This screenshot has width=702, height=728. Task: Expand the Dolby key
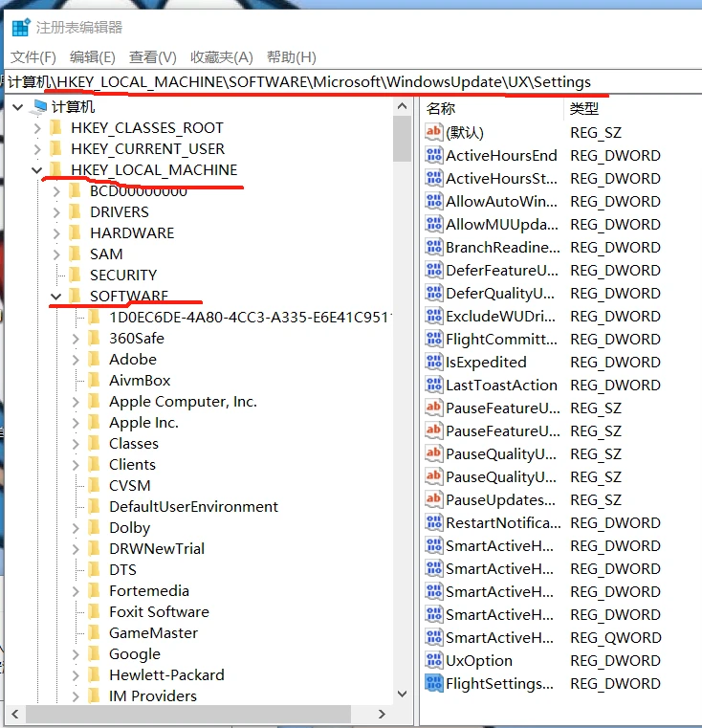click(76, 528)
